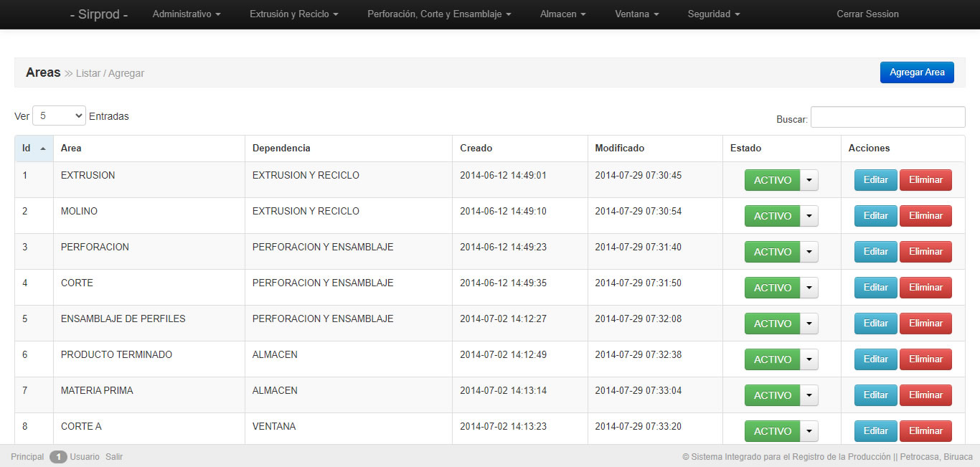
Task: Edit the EXTRUSION area
Action: click(875, 180)
